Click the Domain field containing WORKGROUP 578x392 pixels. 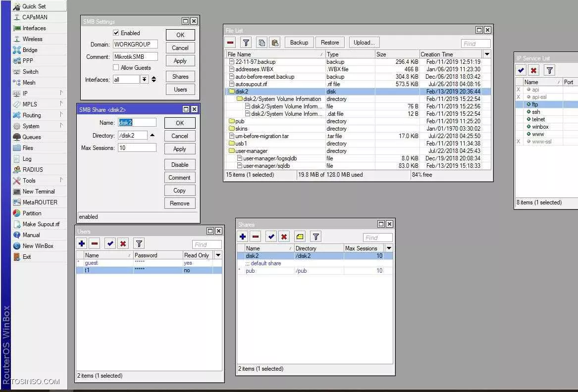coord(135,44)
